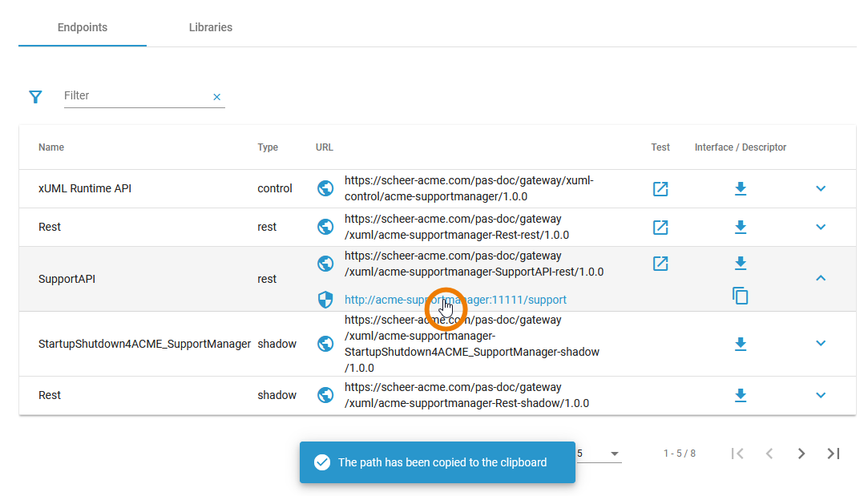
Task: Download descriptor for StartupShutdown4ACME_SupportManager
Action: 741,344
